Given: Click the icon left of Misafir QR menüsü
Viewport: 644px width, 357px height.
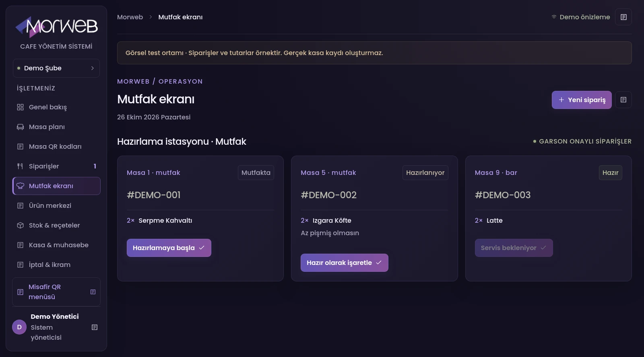Looking at the screenshot, I should pyautogui.click(x=20, y=292).
